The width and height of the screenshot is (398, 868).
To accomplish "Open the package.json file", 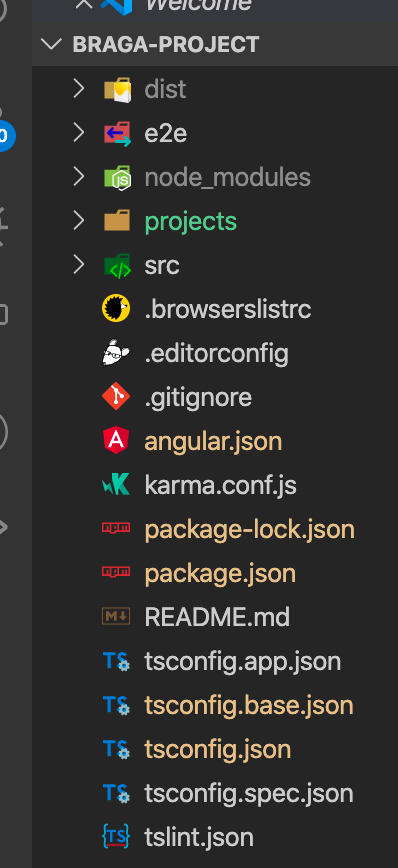I will pos(220,574).
